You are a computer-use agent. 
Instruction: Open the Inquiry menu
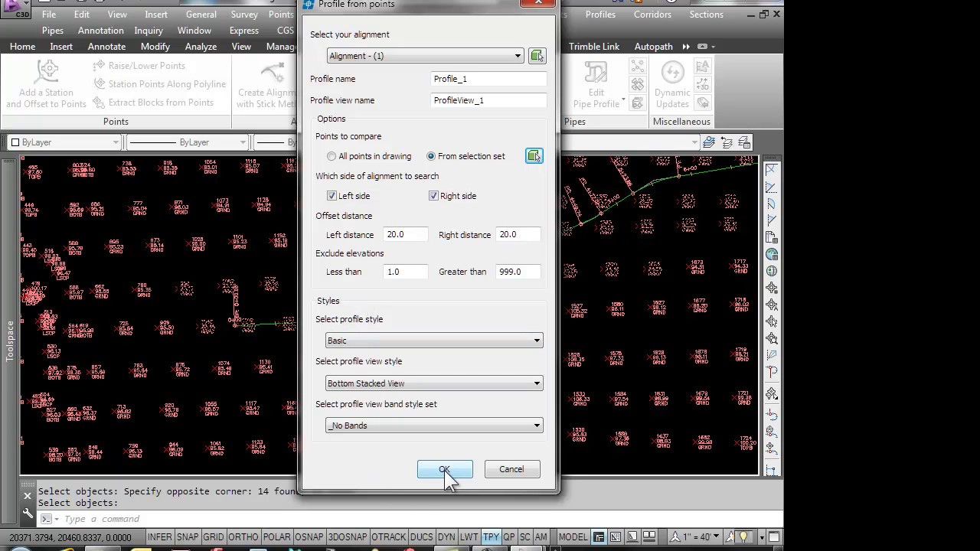pyautogui.click(x=149, y=31)
